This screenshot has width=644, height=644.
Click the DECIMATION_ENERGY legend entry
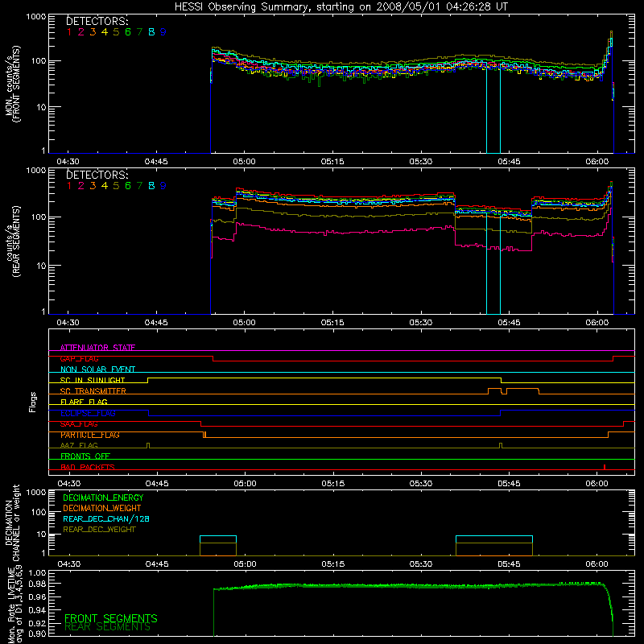click(x=103, y=497)
